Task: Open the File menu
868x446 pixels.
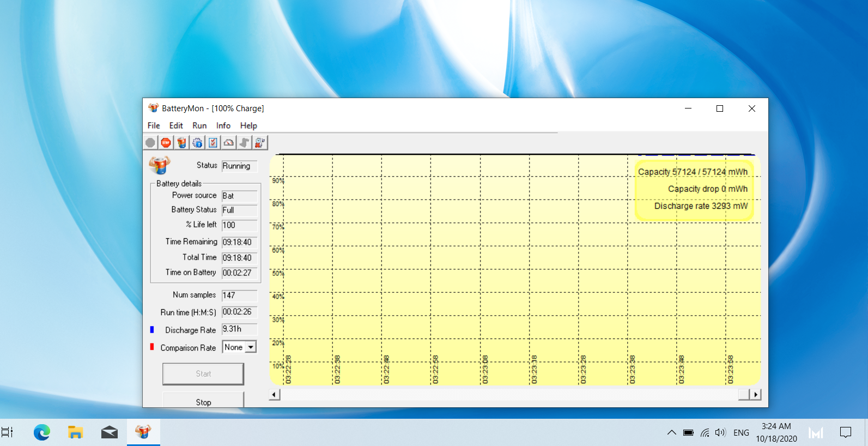Action: tap(154, 125)
